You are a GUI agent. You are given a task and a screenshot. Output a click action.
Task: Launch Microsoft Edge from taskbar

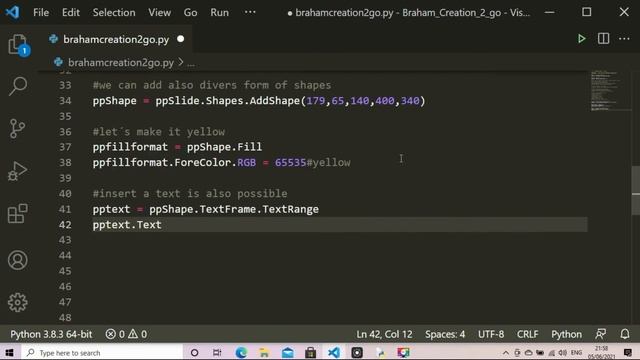coord(241,352)
